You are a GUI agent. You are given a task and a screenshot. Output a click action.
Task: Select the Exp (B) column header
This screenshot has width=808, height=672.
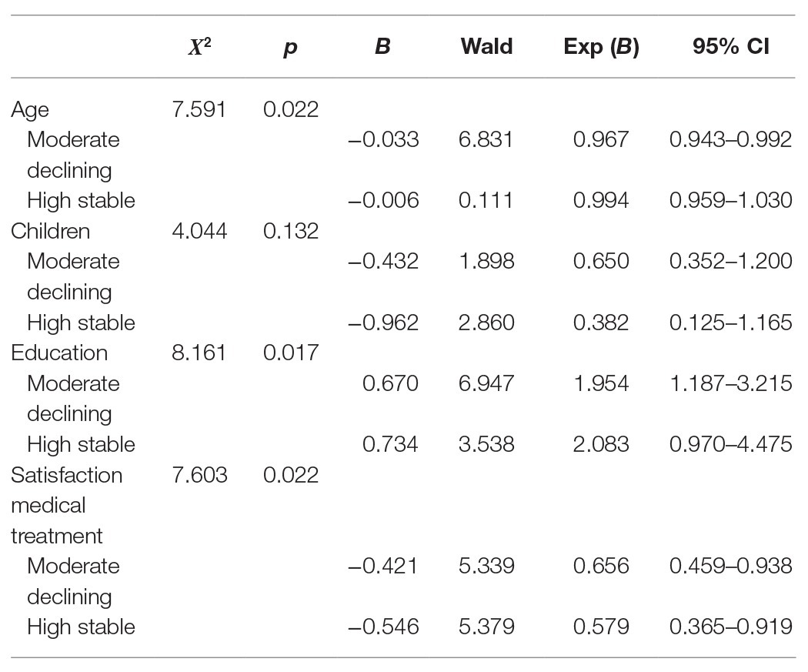tap(601, 47)
